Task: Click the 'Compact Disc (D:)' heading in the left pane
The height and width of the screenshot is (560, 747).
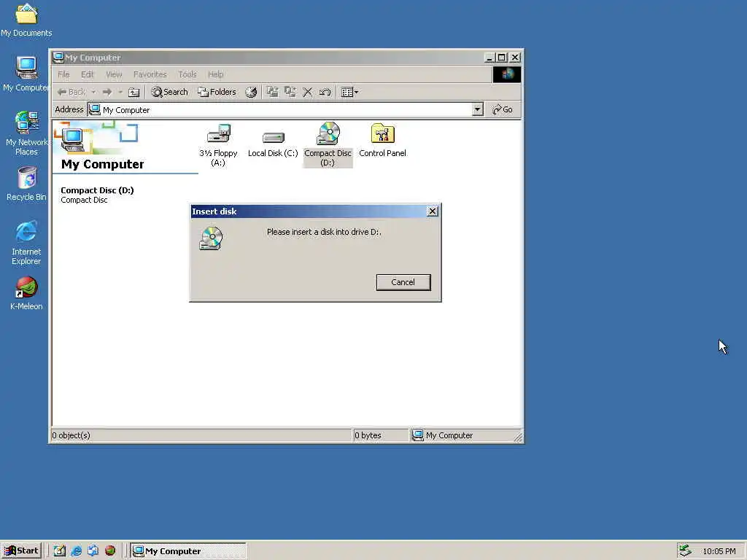Action: pos(97,190)
